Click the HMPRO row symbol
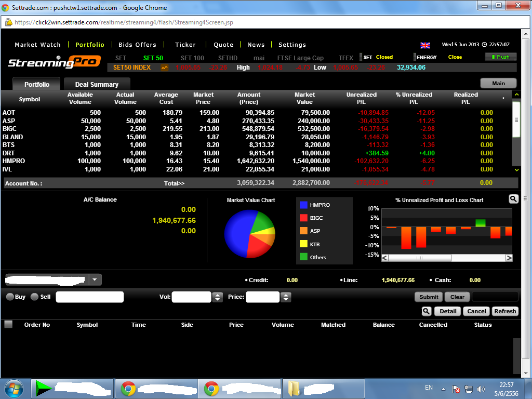Viewport: 532px width, 399px height. (x=14, y=161)
